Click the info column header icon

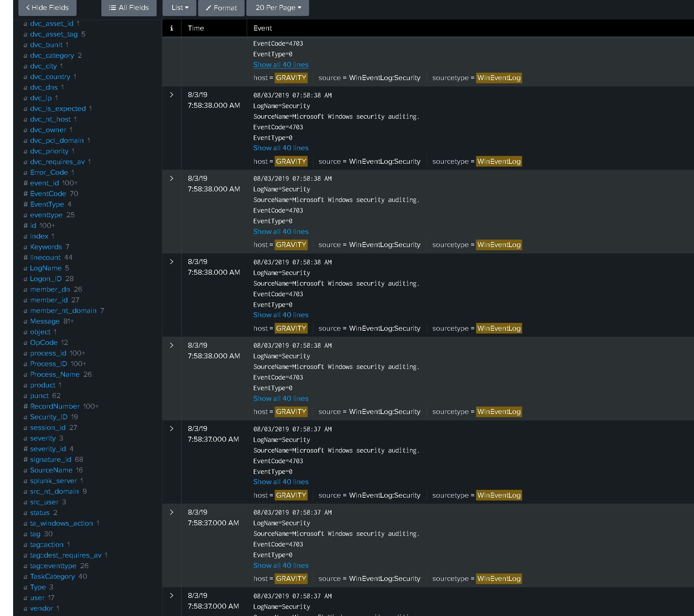coord(172,28)
